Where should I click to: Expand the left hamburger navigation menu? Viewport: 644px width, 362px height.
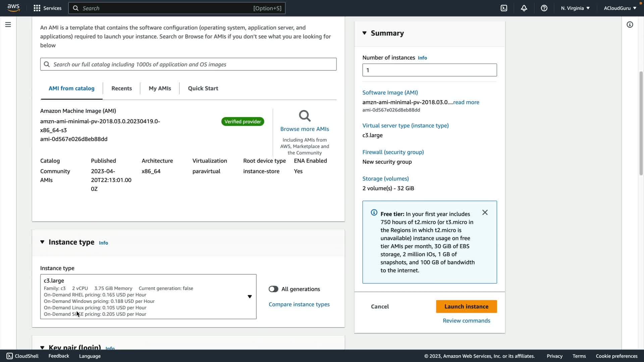[8, 24]
